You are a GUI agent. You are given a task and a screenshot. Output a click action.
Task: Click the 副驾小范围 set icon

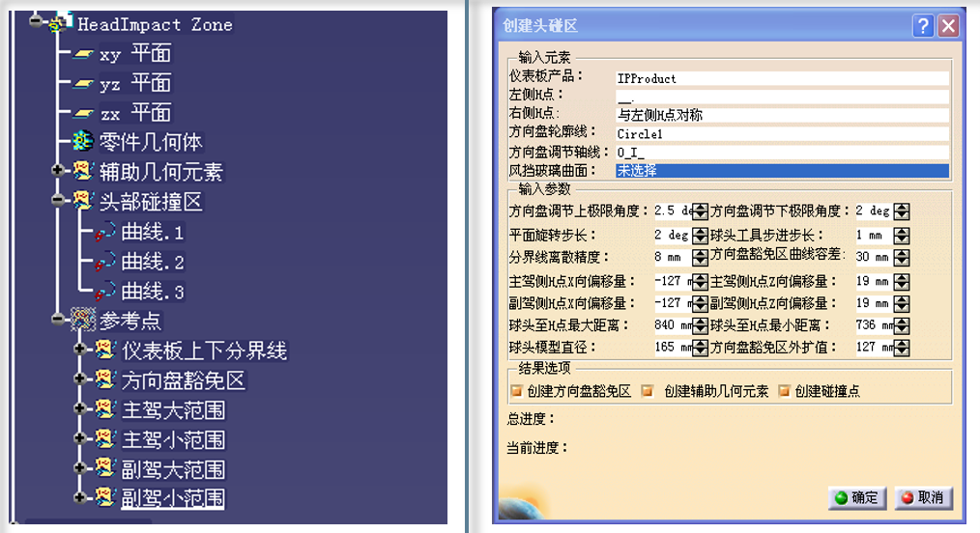click(x=105, y=497)
